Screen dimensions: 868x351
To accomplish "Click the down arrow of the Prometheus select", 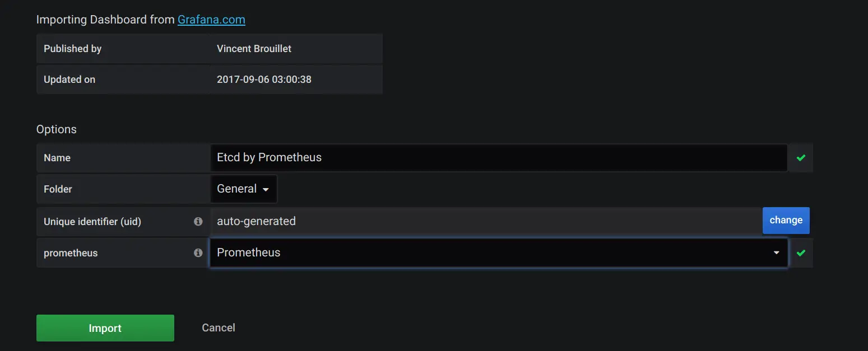I will (776, 253).
